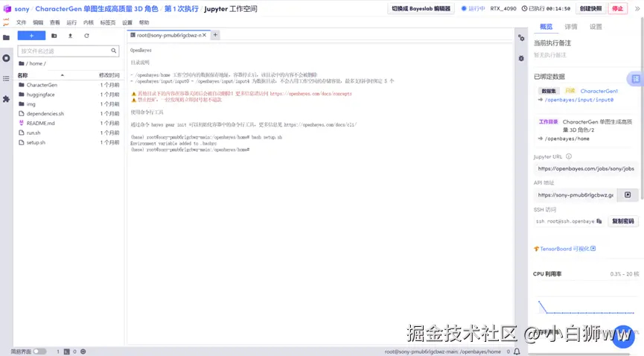
Task: Click the notifications bell in the status bar
Action: [517, 352]
